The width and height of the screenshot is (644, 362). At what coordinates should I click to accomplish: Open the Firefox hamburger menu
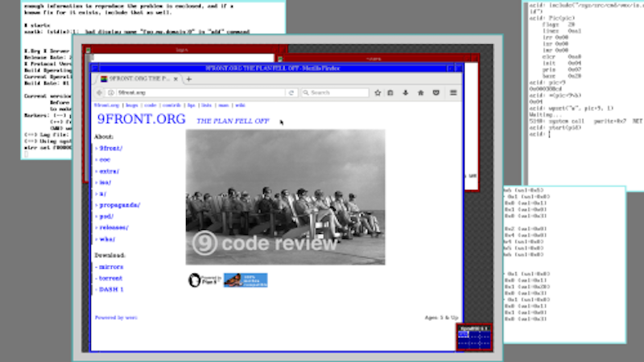point(453,93)
